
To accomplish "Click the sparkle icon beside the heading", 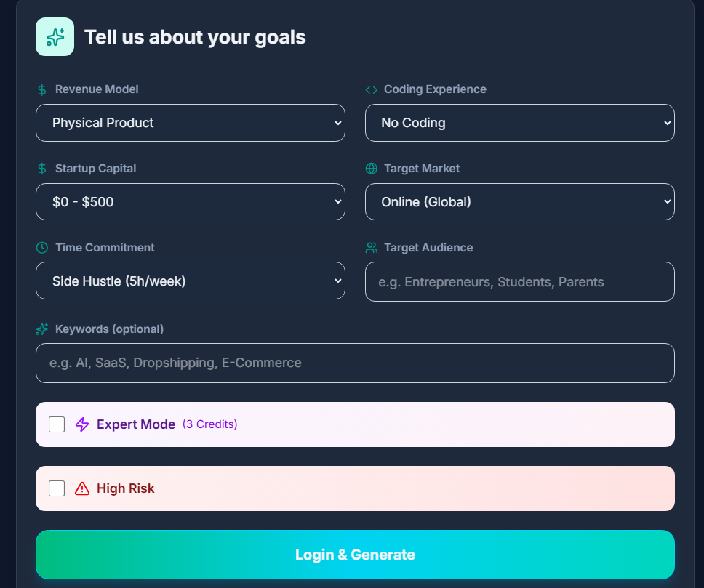I will click(x=55, y=36).
